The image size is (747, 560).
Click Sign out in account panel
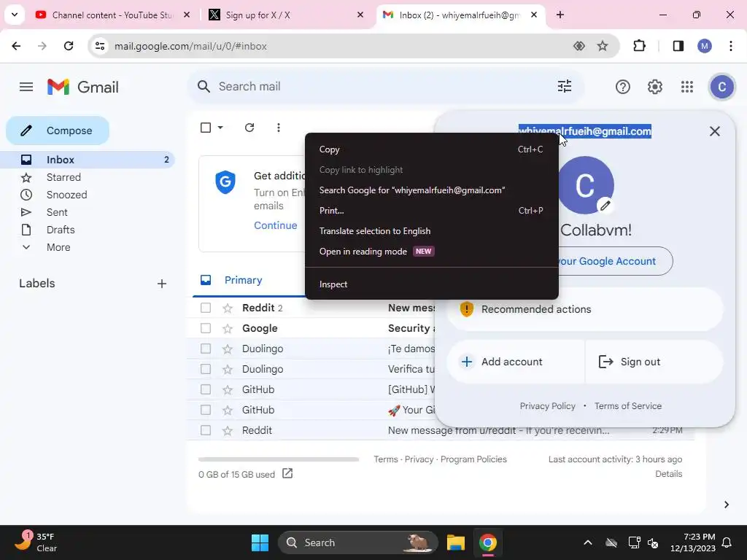click(654, 362)
